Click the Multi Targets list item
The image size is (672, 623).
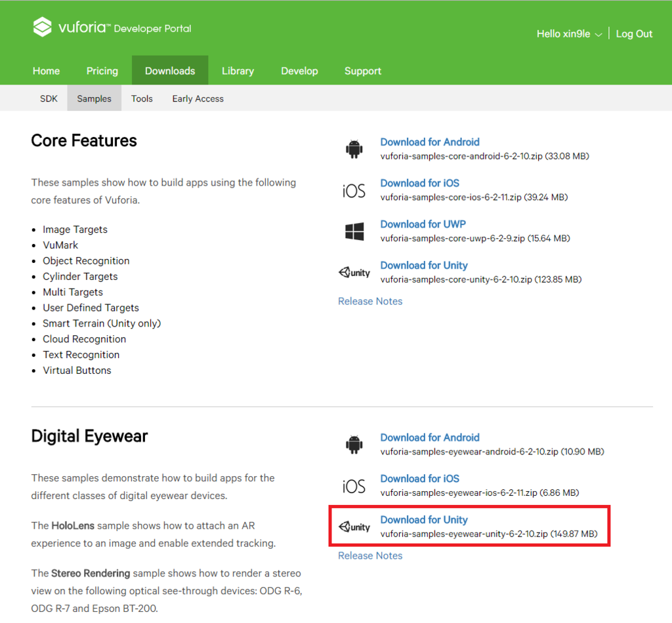73,292
